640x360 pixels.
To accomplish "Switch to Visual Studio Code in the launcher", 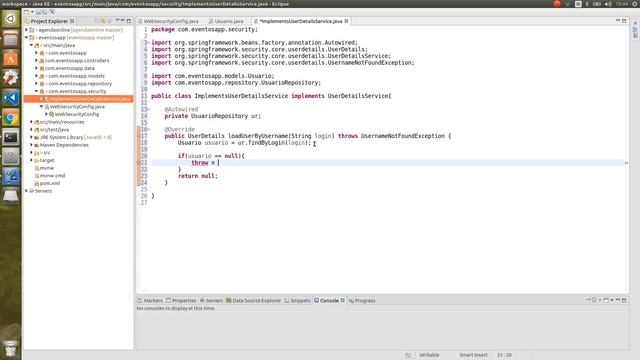I will click(11, 98).
